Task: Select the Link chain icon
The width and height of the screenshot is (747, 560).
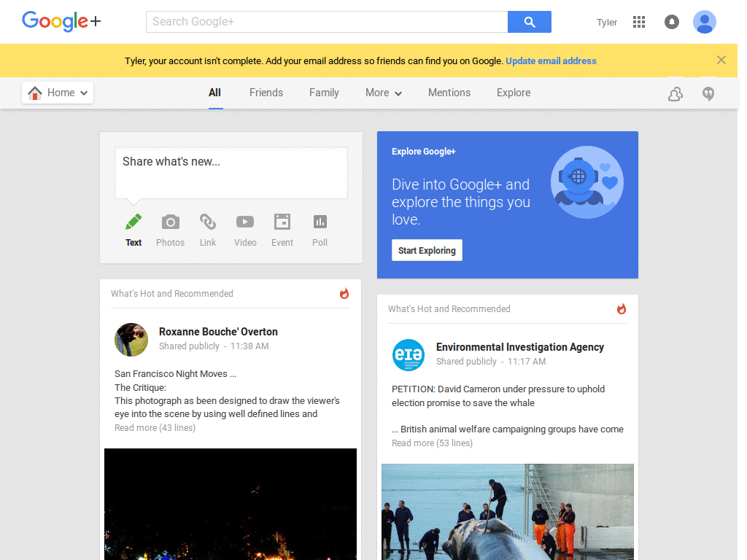Action: (x=208, y=222)
